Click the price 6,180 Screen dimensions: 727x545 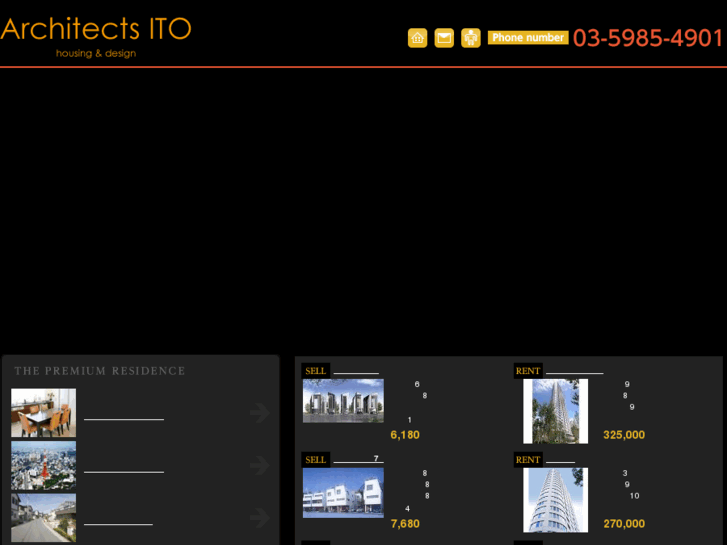point(405,435)
